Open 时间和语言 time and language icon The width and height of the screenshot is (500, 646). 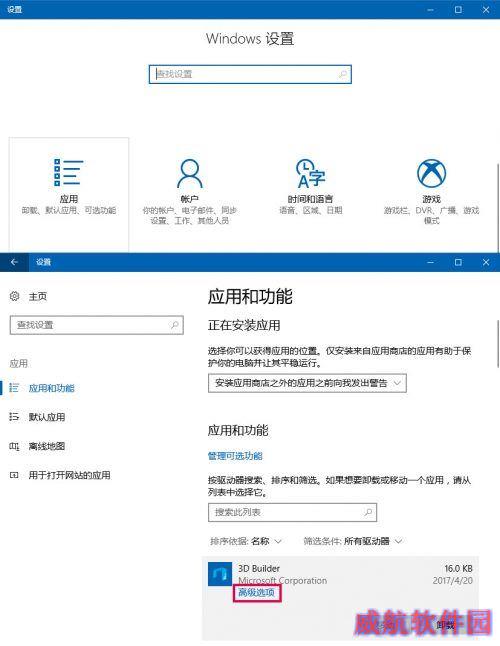point(310,173)
